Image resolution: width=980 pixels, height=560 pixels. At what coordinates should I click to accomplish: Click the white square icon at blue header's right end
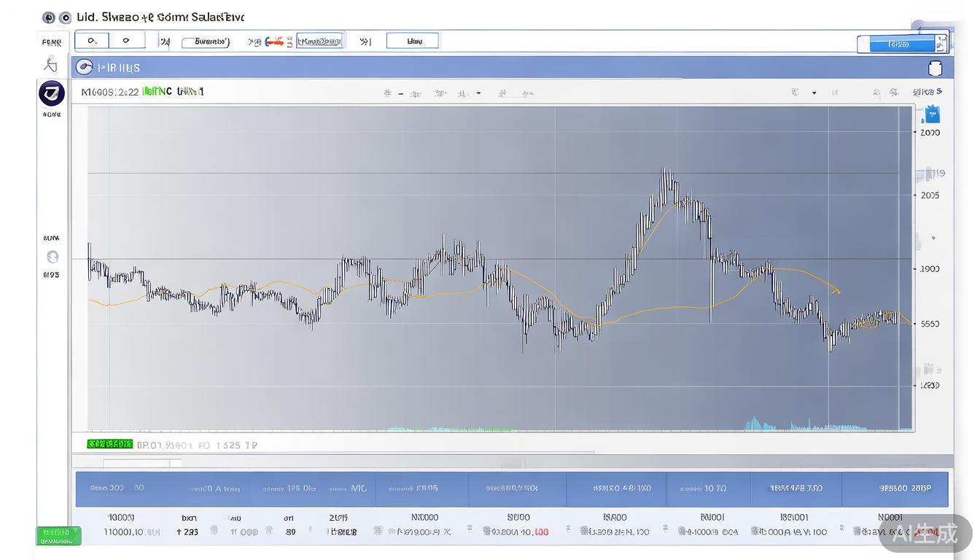pyautogui.click(x=935, y=69)
